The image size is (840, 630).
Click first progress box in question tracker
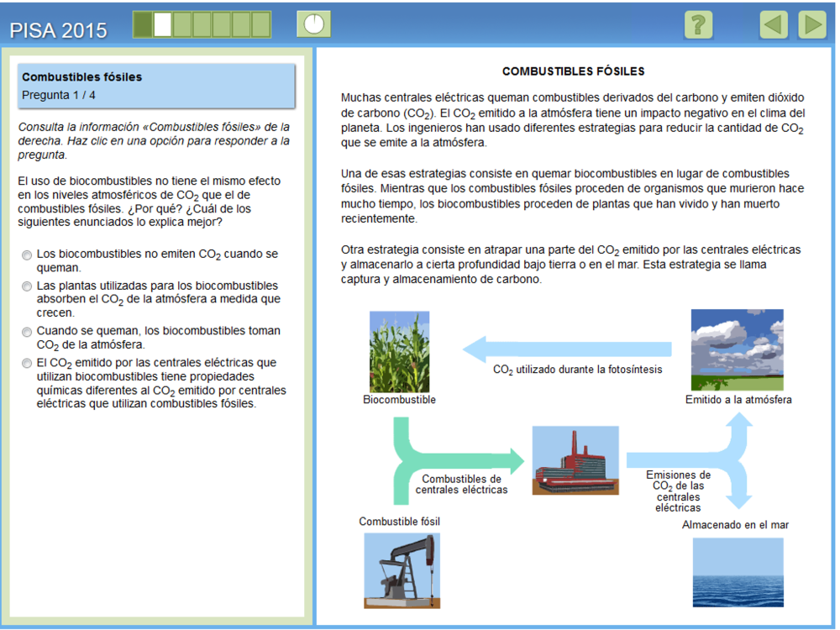click(x=143, y=24)
